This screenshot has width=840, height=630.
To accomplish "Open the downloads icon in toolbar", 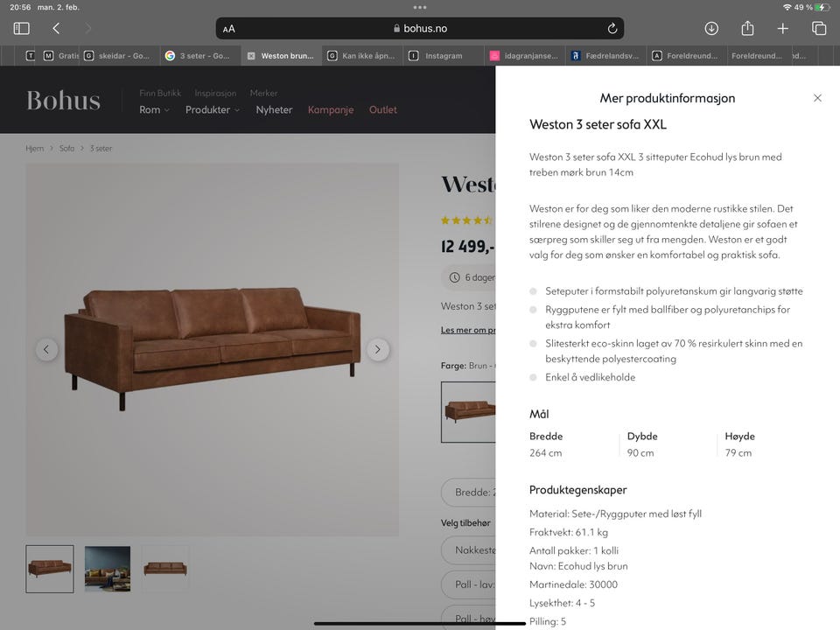I will [x=711, y=28].
